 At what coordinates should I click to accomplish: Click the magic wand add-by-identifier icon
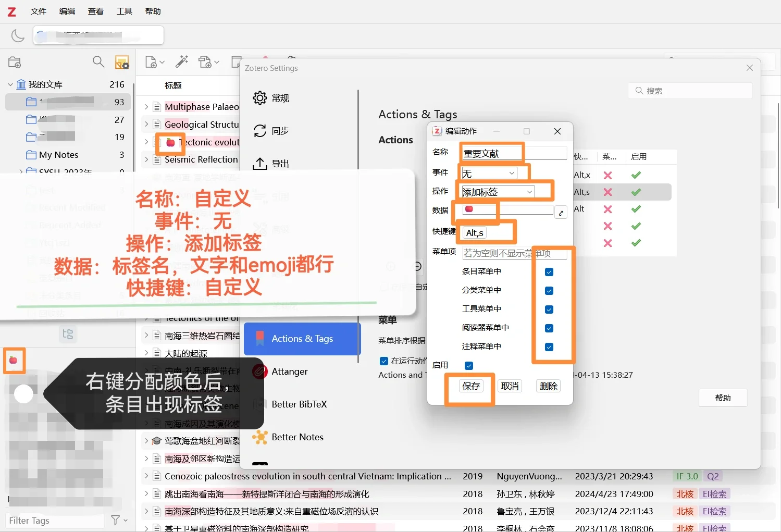click(x=181, y=61)
